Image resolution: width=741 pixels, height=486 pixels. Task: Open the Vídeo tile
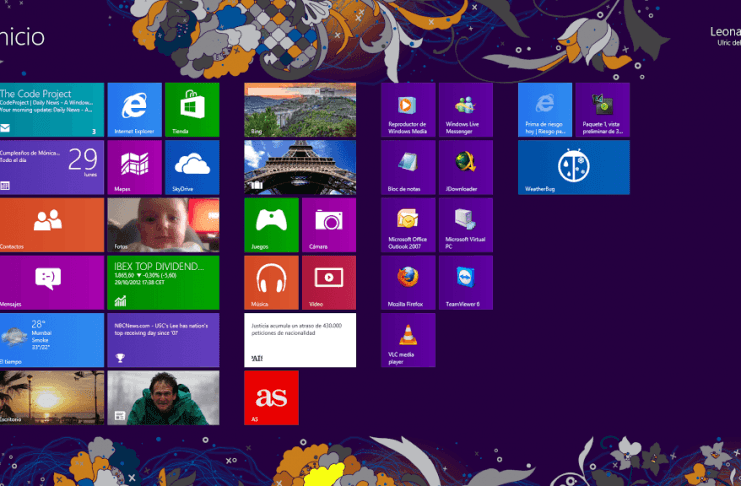click(x=329, y=283)
